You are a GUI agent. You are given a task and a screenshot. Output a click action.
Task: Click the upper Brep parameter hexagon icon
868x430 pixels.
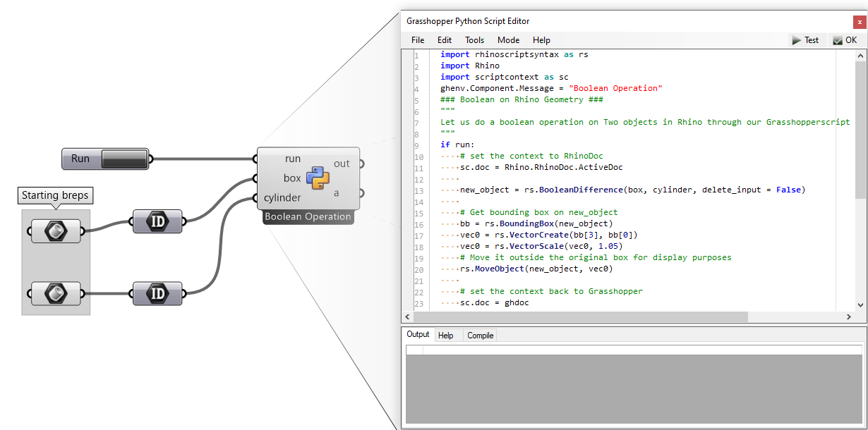tap(55, 231)
